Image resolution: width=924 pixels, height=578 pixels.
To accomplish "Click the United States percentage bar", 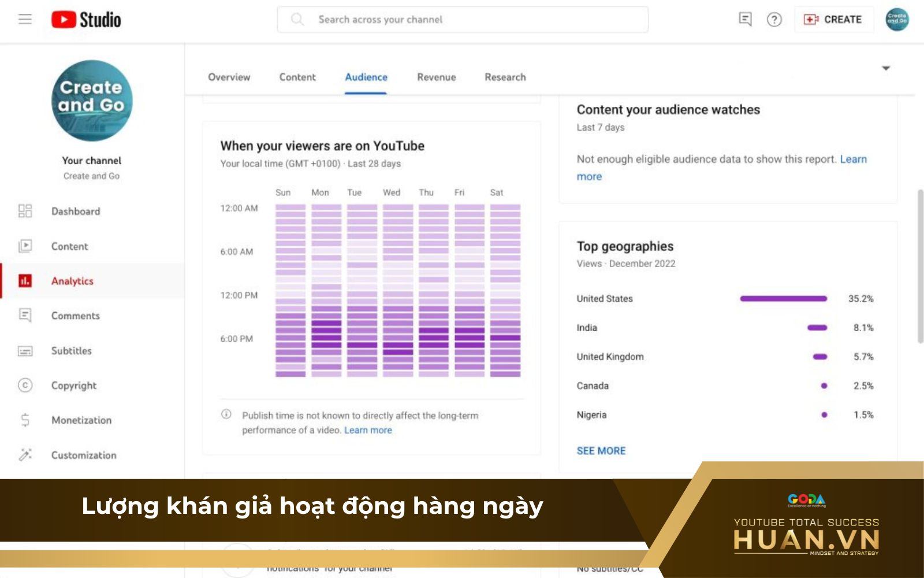I will pyautogui.click(x=784, y=299).
